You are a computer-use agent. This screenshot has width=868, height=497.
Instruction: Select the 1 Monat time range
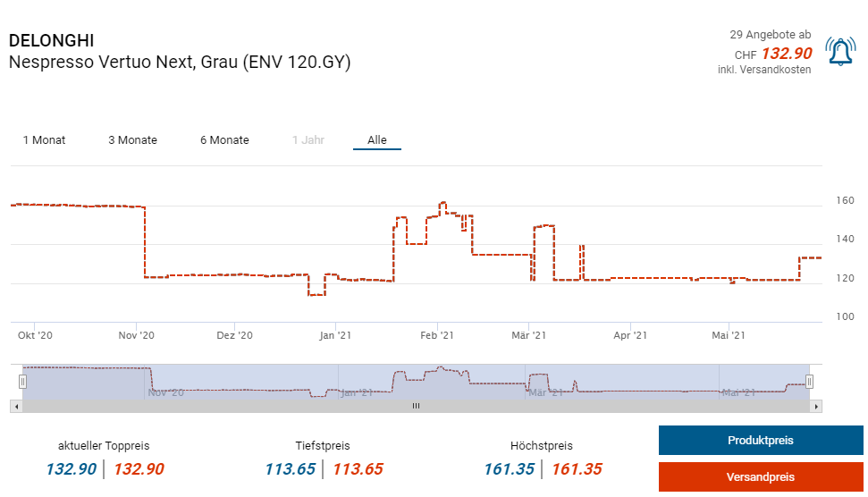[44, 140]
